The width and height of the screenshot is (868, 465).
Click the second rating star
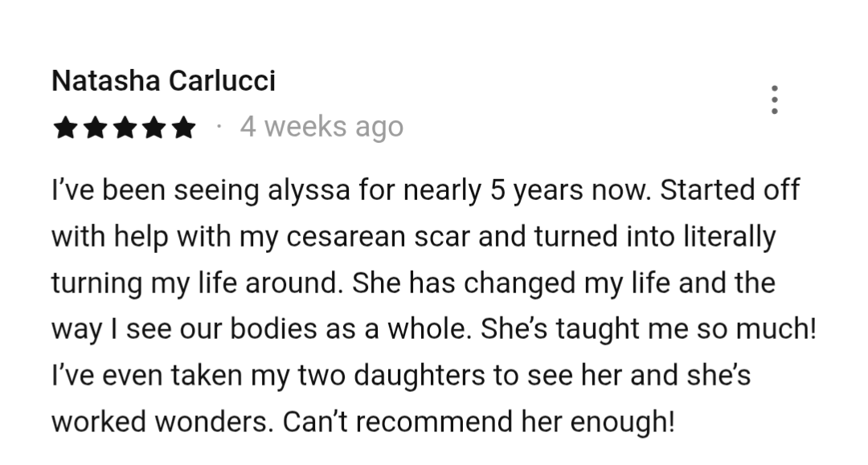point(95,127)
